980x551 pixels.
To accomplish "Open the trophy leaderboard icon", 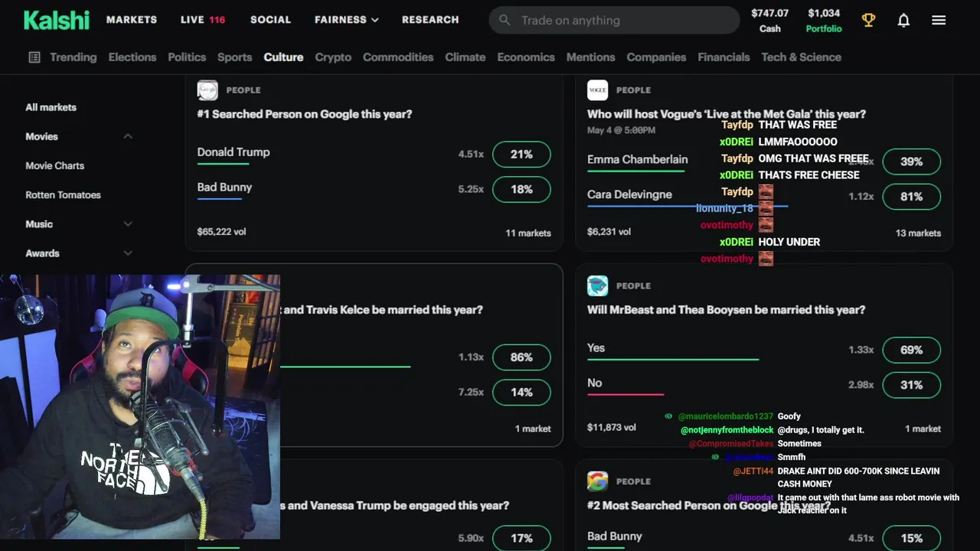I will [x=868, y=21].
